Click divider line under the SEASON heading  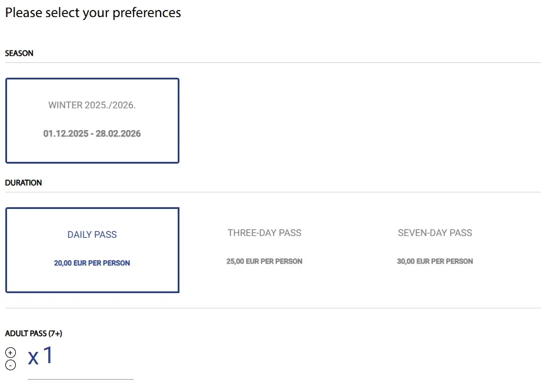(x=273, y=63)
